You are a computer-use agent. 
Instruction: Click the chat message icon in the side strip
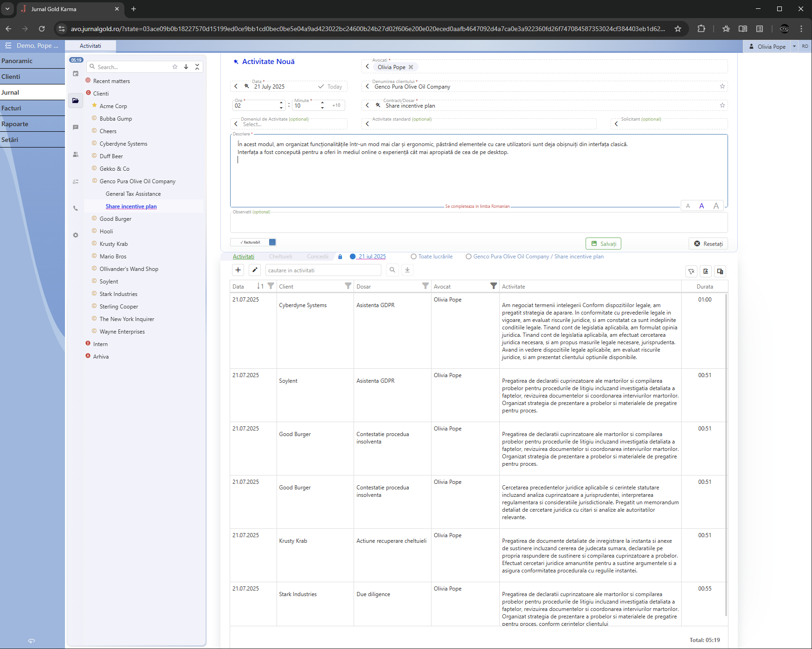point(76,128)
